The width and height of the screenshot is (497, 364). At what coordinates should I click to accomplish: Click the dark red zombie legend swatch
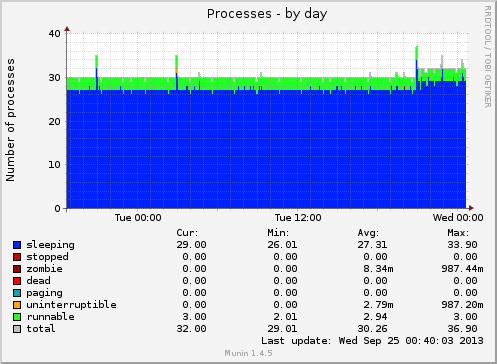[17, 269]
